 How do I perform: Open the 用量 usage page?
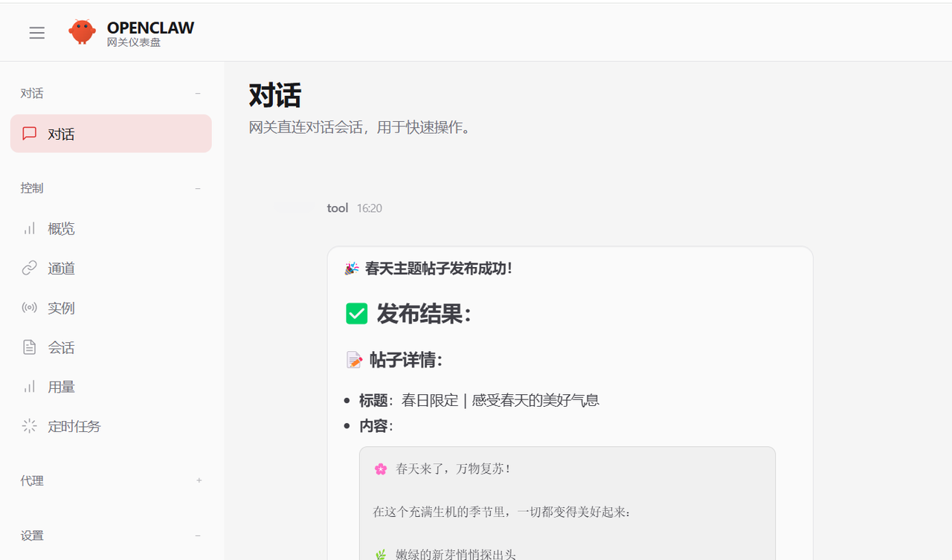click(x=111, y=386)
